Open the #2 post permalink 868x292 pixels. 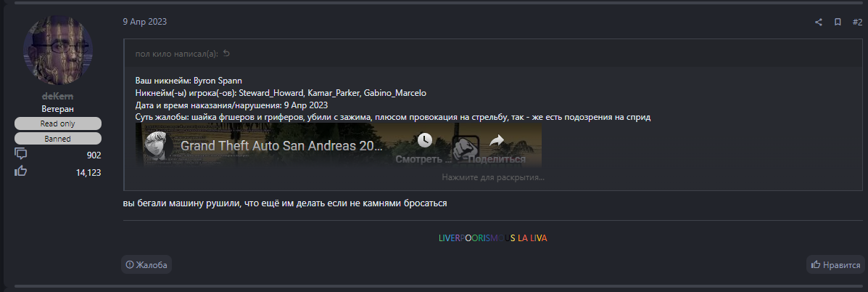pos(857,23)
